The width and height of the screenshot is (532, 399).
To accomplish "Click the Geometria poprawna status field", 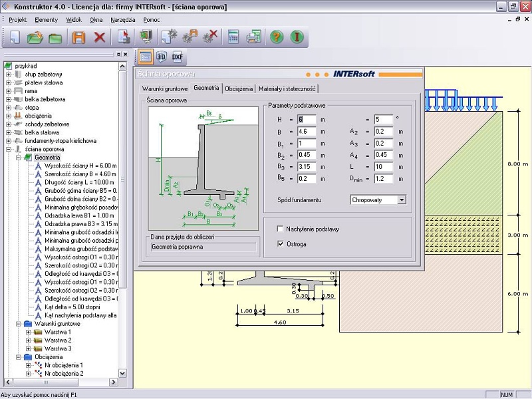I will tap(203, 247).
